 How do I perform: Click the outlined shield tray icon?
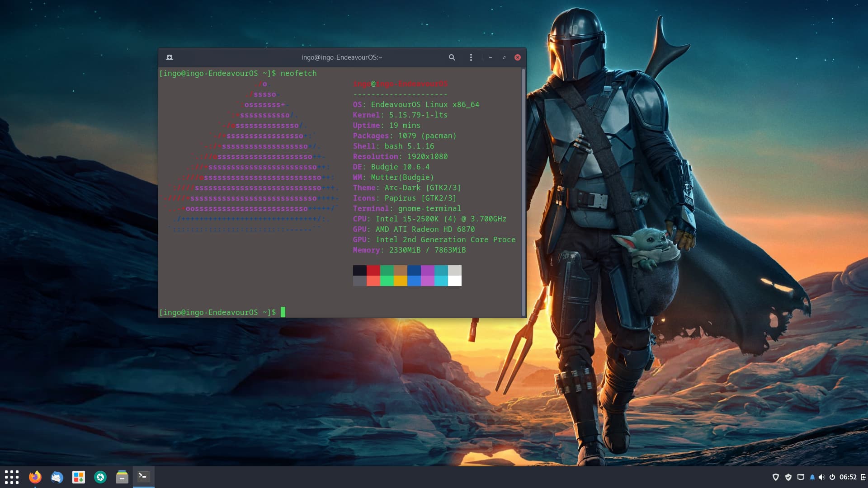tap(776, 477)
